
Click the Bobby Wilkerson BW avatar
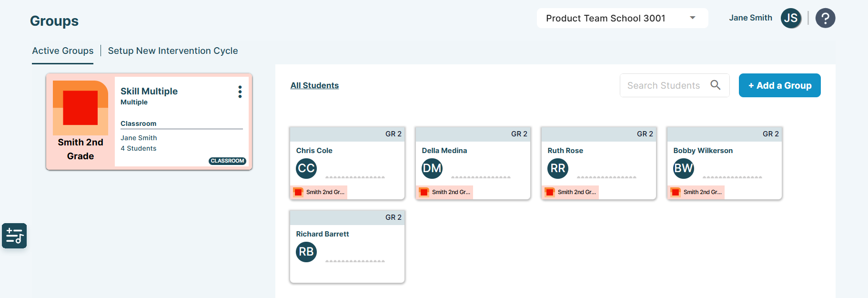pyautogui.click(x=684, y=168)
